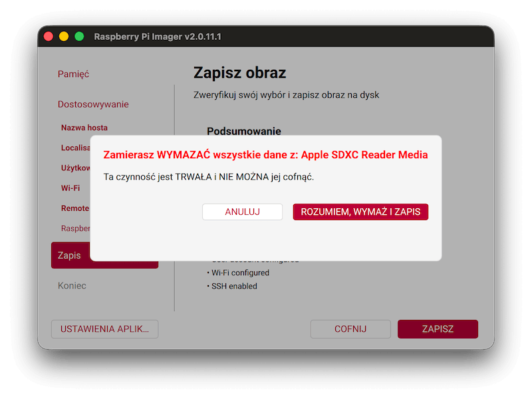Click the ANULUJ button in the dialog
Image resolution: width=532 pixels, height=399 pixels.
(242, 211)
